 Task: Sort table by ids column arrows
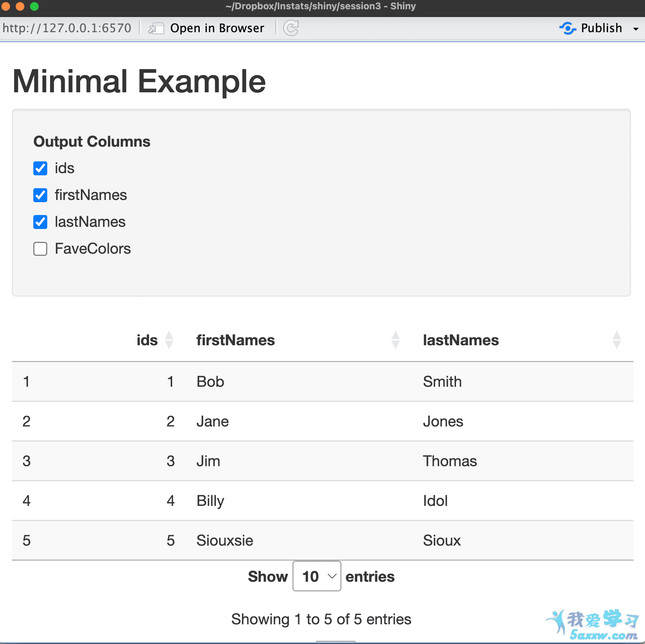[x=169, y=340]
